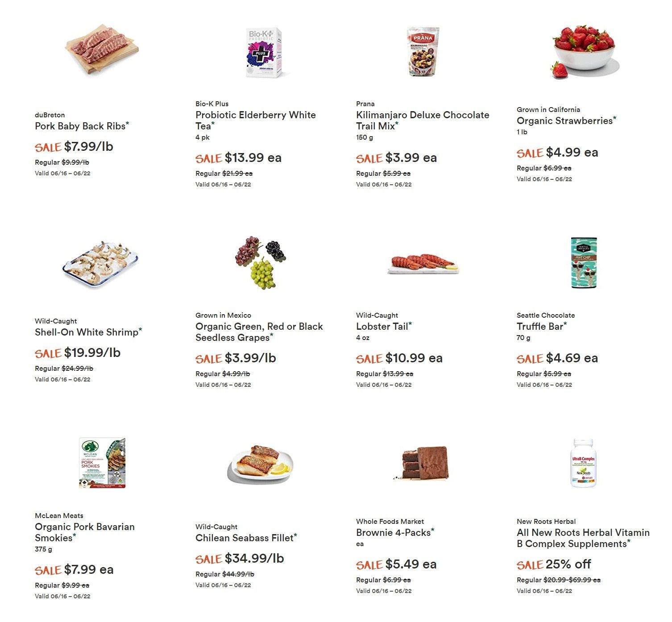
Task: Select the Seattle Chocolate Mint Chip bar image
Action: pyautogui.click(x=584, y=262)
